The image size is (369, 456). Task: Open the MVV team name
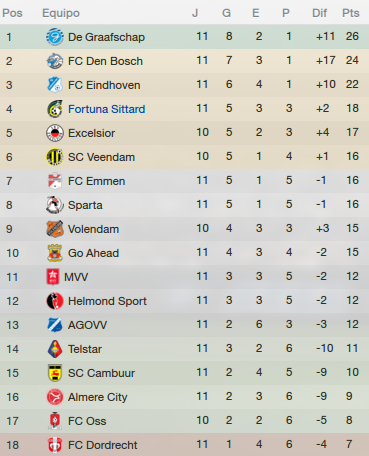[76, 277]
